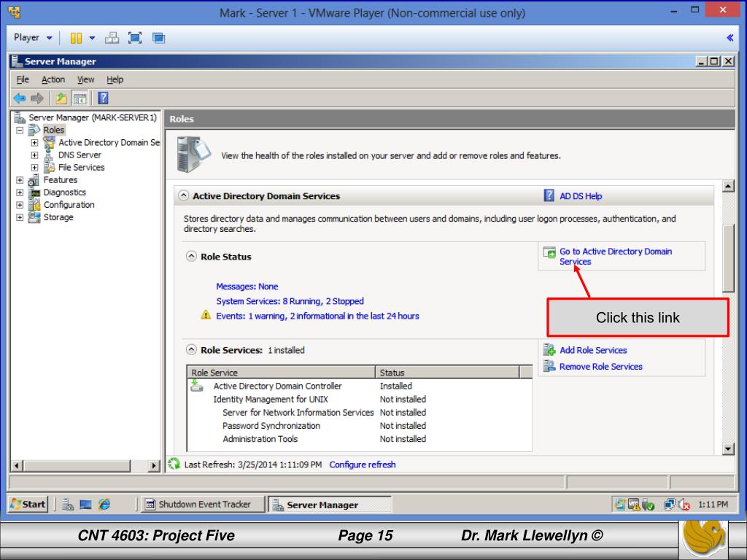Expand the File Services tree node

pyautogui.click(x=34, y=168)
